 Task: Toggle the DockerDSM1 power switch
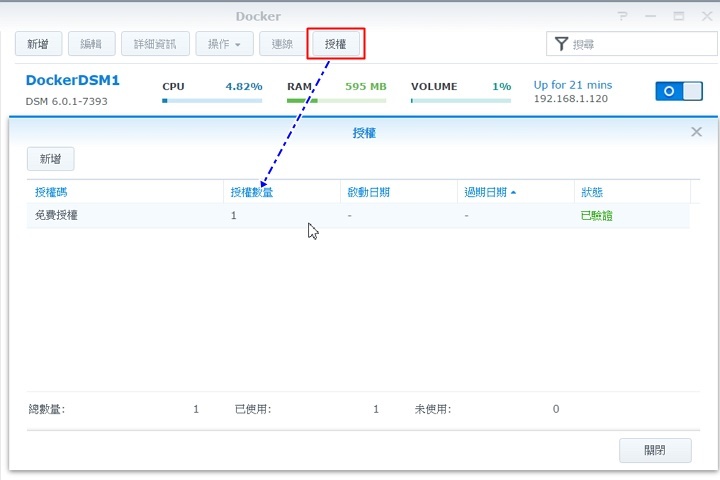point(679,91)
